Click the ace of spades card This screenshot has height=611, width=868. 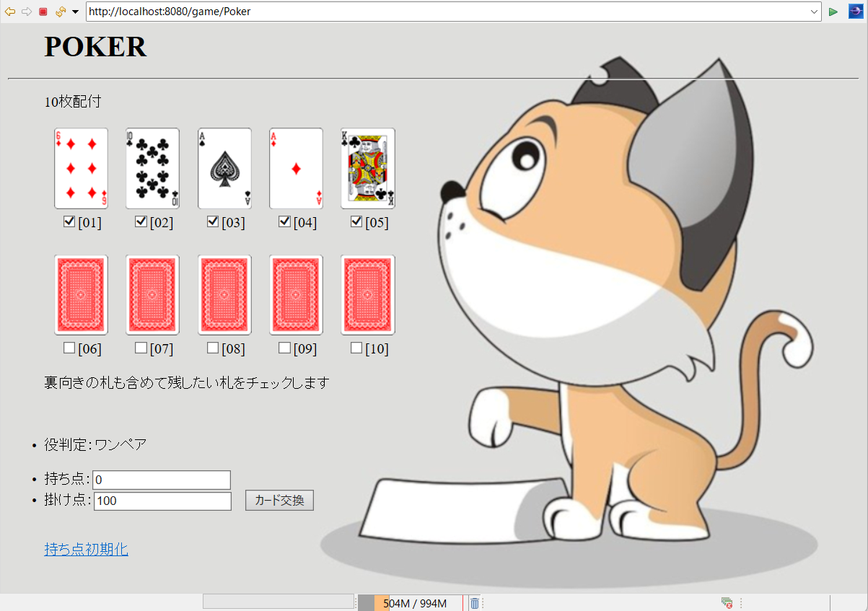(x=224, y=169)
